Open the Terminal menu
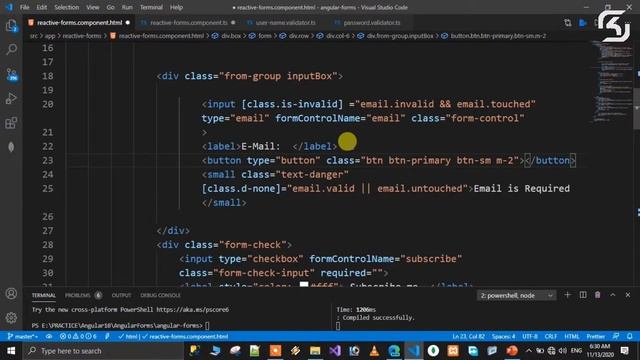Viewport: 640px width, 360px height. click(x=151, y=7)
